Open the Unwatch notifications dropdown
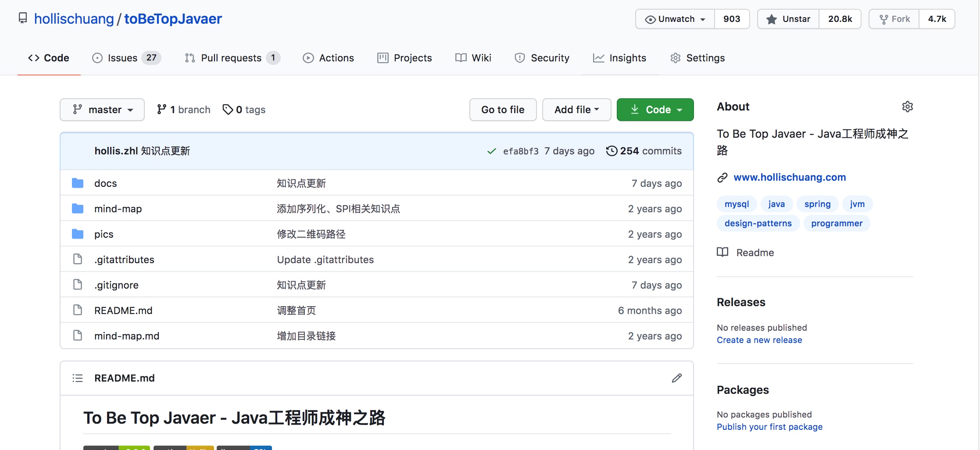 (675, 19)
